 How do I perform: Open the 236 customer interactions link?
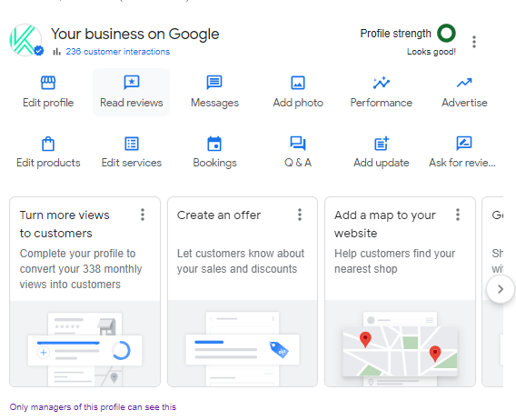pos(118,52)
